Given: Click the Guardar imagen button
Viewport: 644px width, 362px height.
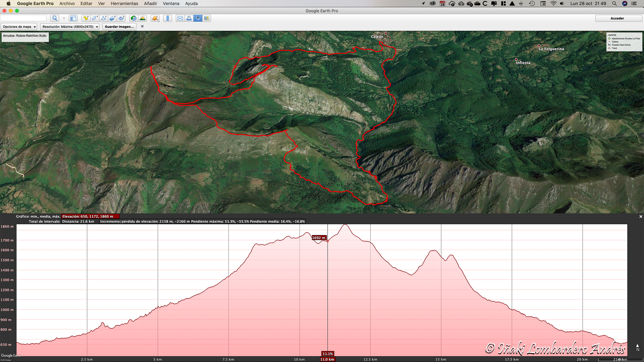Looking at the screenshot, I should click(x=119, y=26).
